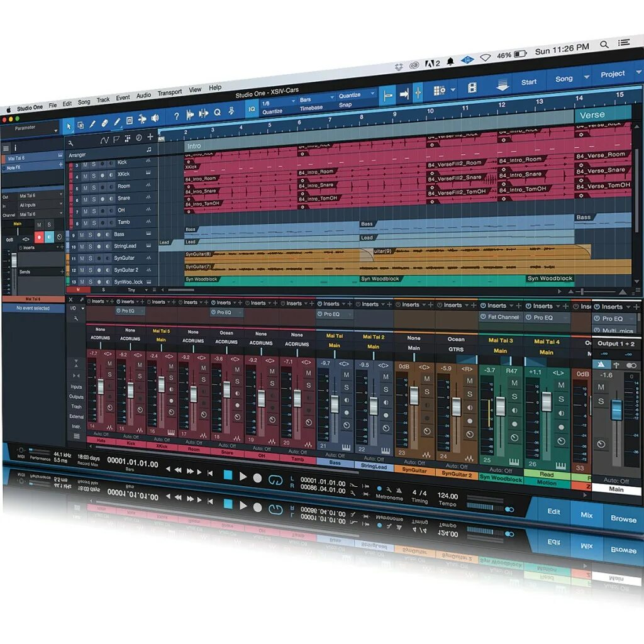Click the macOS Spotlight search icon
Viewport: 644px width, 644px height.
click(x=604, y=45)
